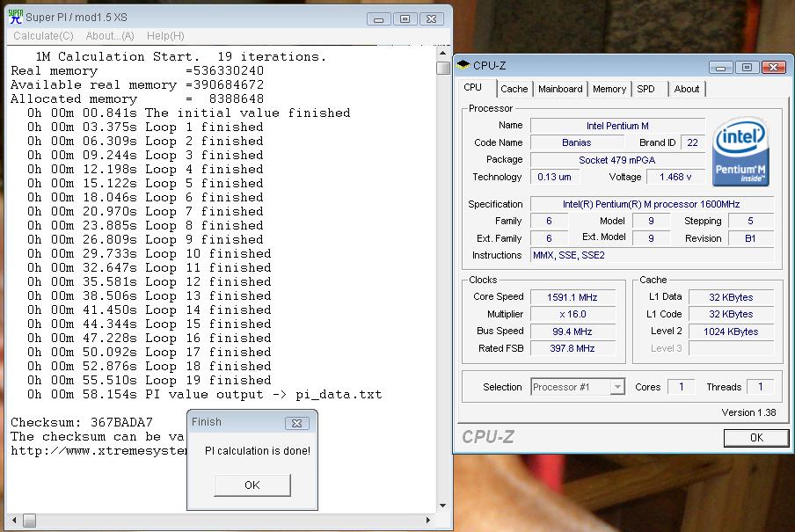Close the Finish dialog with its X button
The image size is (795, 532).
(x=297, y=423)
